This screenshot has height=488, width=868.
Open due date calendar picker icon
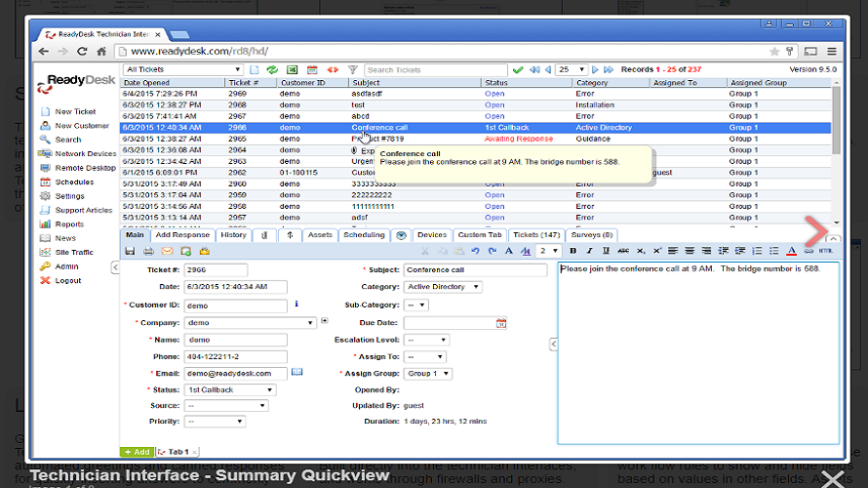(x=501, y=323)
